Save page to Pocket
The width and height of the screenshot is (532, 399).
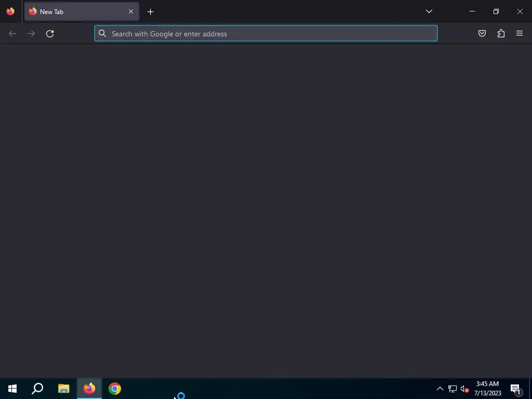tap(482, 33)
